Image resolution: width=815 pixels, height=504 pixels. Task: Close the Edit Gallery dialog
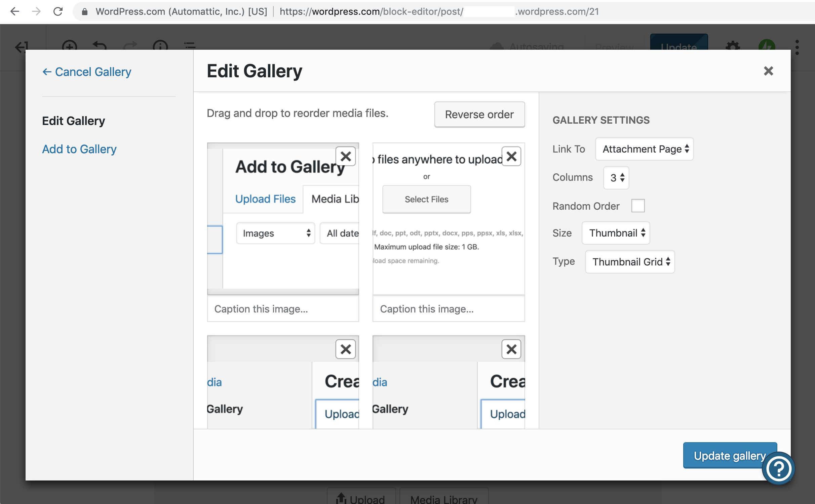768,71
